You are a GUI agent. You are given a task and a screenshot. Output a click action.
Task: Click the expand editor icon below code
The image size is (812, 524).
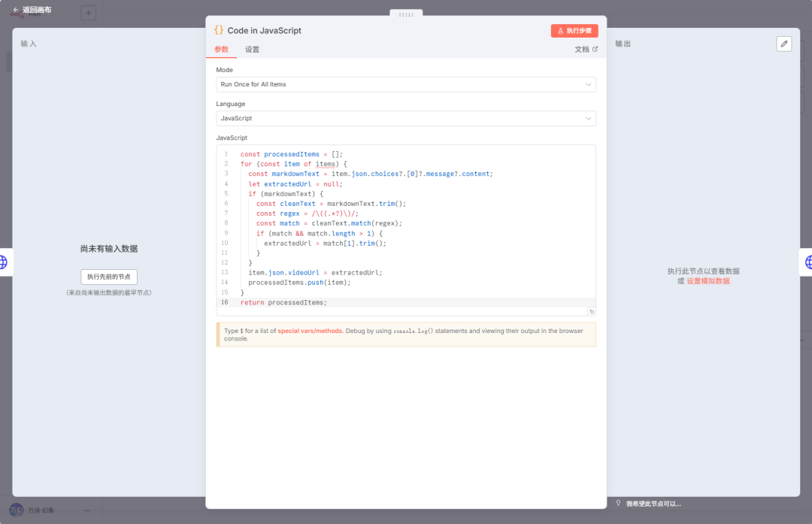592,311
